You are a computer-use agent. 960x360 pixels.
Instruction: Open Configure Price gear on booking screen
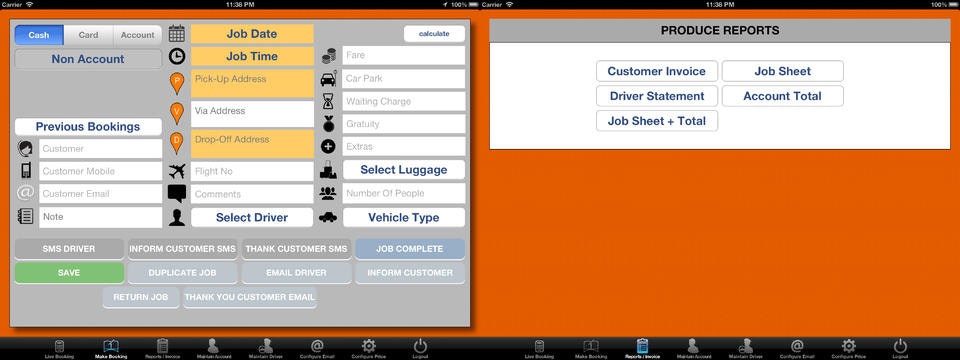[369, 349]
